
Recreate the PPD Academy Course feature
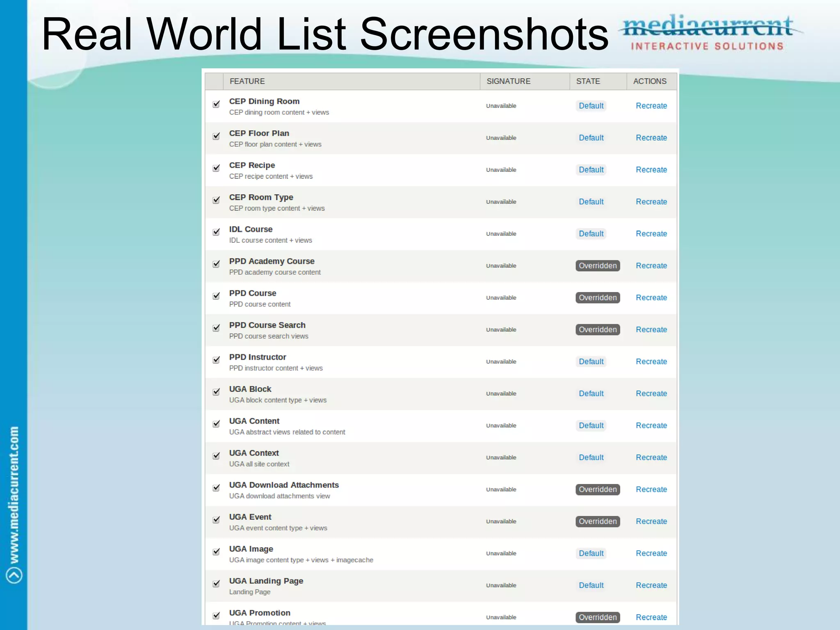coord(651,266)
